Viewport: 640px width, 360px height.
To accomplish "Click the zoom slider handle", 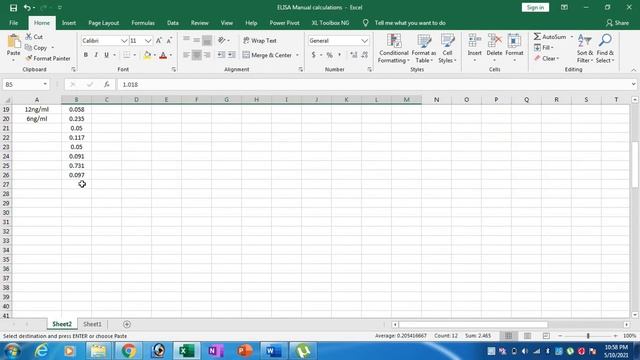I will point(588,336).
